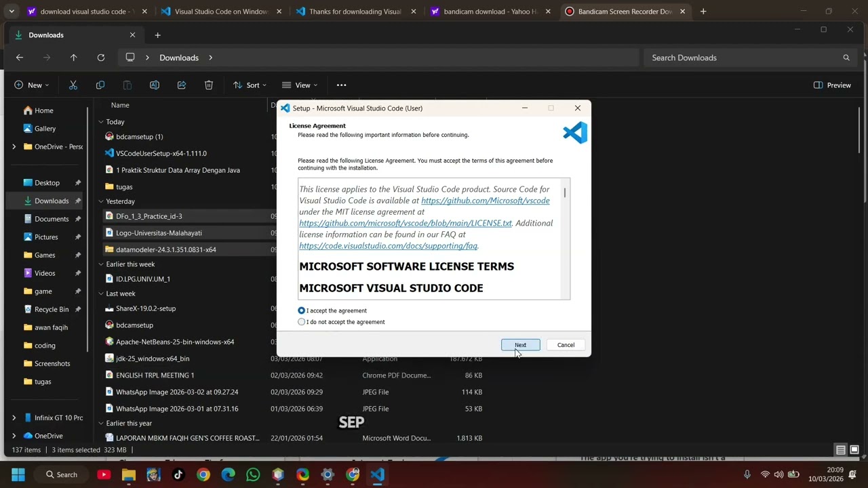This screenshot has height=488, width=868.
Task: Toggle the Preview pane in Explorer
Action: coord(832,85)
